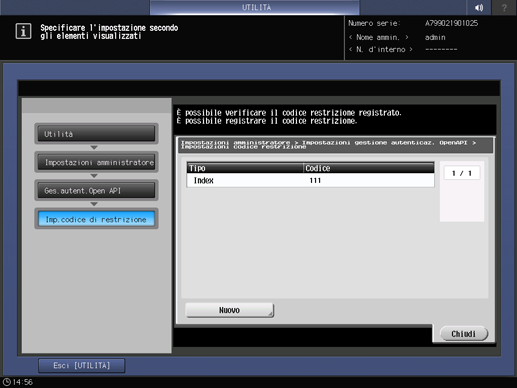Click the Nome ammin. label
Screen dimensions: 517x388
pyautogui.click(x=379, y=37)
